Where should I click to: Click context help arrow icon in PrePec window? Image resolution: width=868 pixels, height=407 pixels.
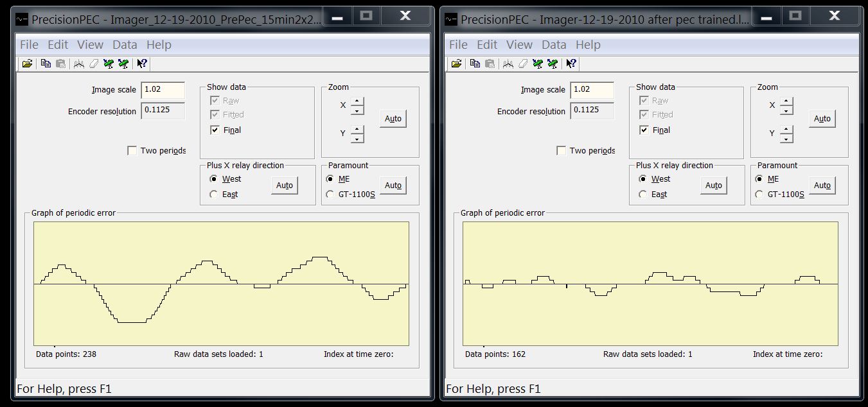(x=142, y=64)
